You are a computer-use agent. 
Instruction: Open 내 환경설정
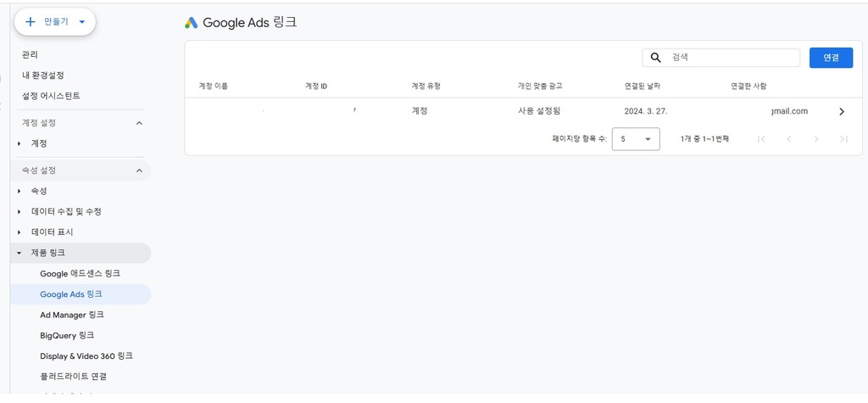click(42, 76)
